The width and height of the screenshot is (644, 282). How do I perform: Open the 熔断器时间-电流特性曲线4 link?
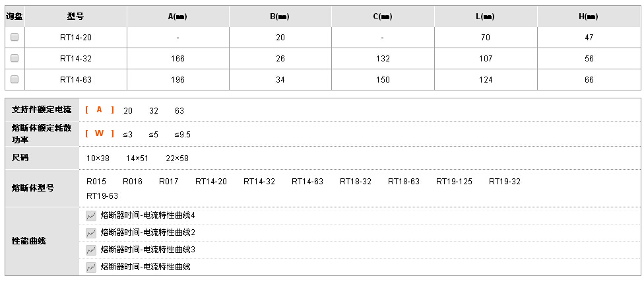coord(147,215)
